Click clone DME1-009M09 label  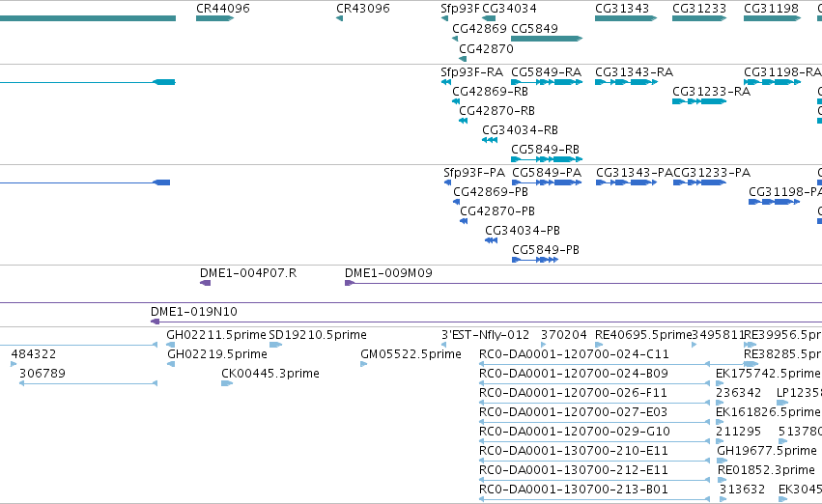[x=388, y=273]
